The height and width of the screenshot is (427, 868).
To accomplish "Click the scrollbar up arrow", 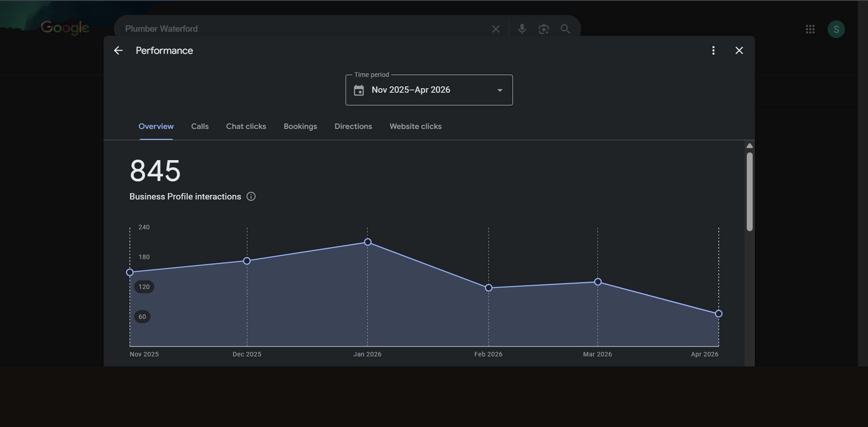I will [749, 145].
